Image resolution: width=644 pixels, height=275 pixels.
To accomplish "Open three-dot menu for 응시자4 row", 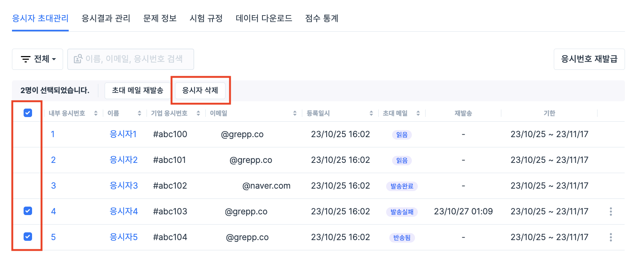I will pos(611,212).
